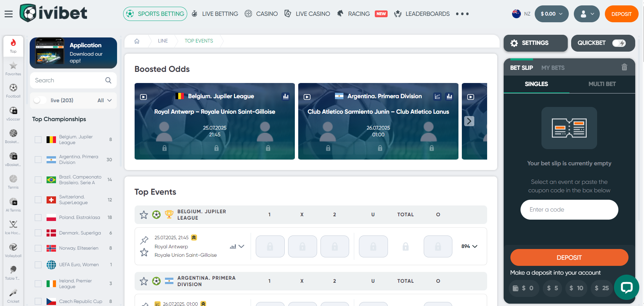Open the $0.00 balance dropdown
This screenshot has width=644, height=306.
click(x=552, y=14)
